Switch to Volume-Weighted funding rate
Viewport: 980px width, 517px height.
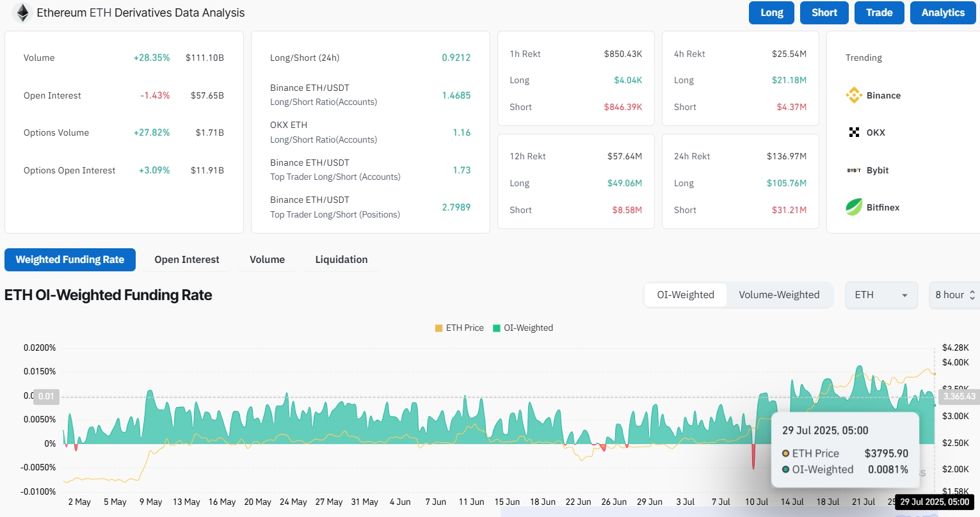[x=779, y=295]
